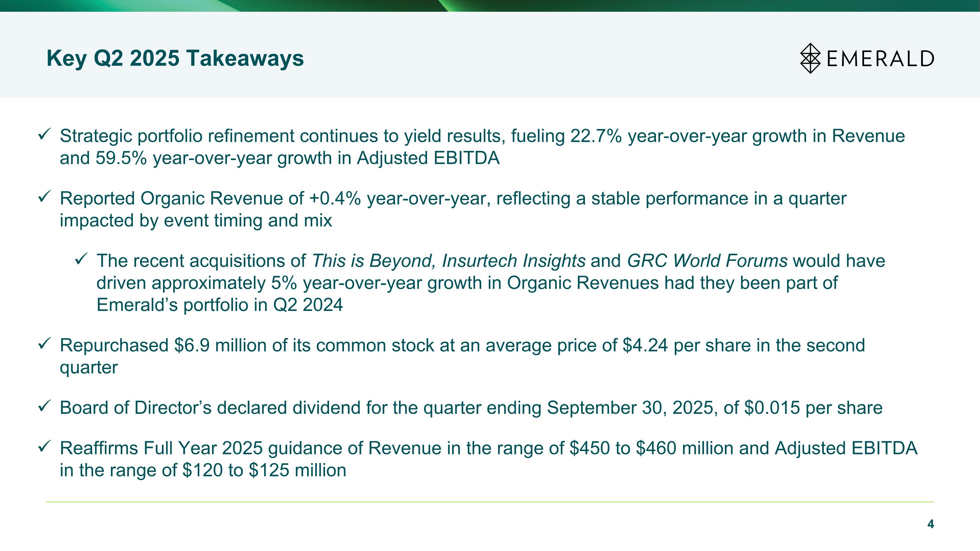Click the dark green top banner strip
The width and height of the screenshot is (980, 551).
point(685,5)
